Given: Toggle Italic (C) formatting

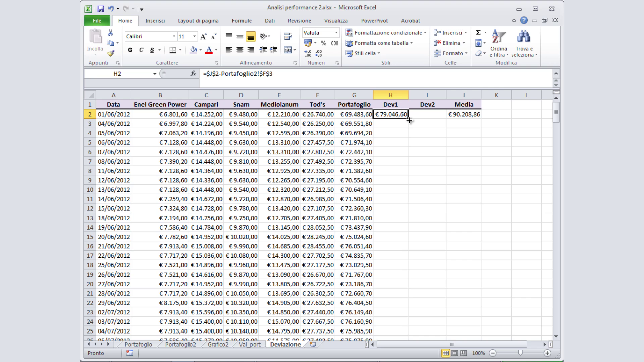Looking at the screenshot, I should [141, 50].
